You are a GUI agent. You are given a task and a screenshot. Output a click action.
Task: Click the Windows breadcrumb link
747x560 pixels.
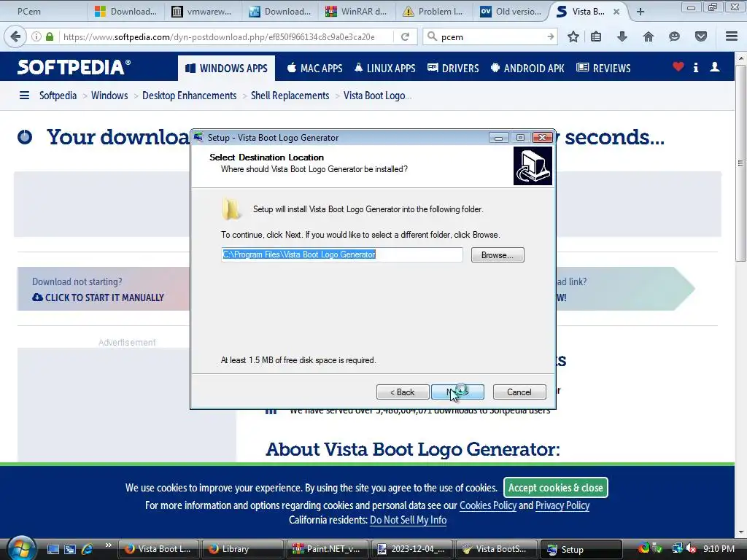pyautogui.click(x=109, y=96)
